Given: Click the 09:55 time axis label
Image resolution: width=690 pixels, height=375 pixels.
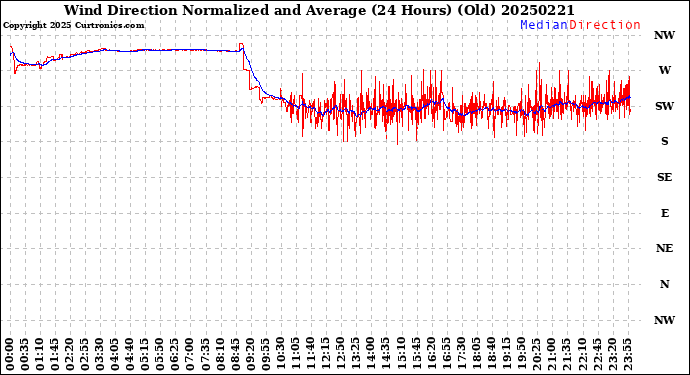Looking at the screenshot, I should tap(265, 354).
